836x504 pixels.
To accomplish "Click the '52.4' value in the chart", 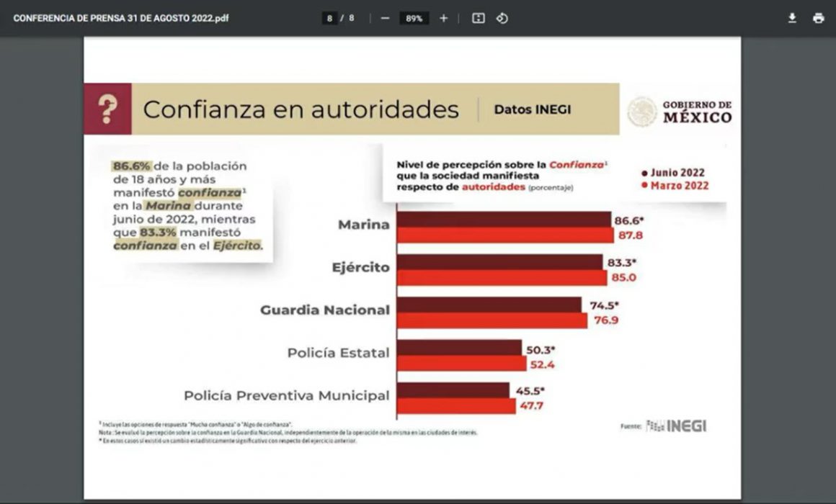I will (542, 365).
